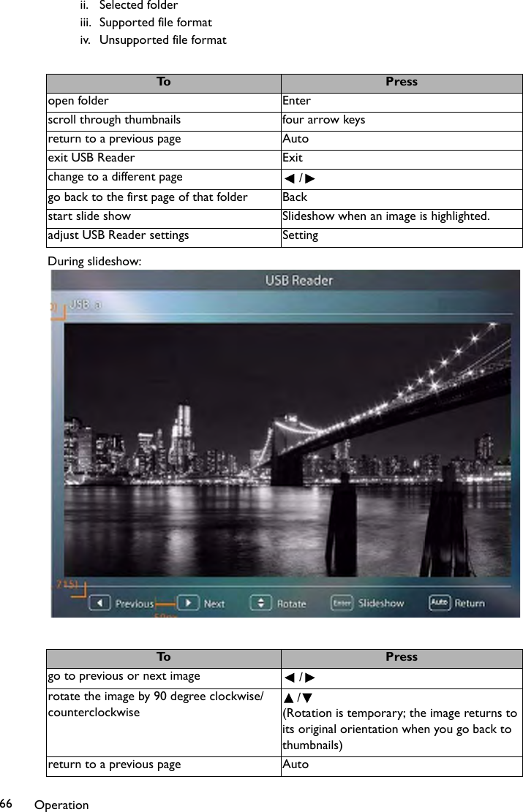Click the 'USB Reader' title in the screenshot
The width and height of the screenshot is (523, 812).
(x=299, y=281)
